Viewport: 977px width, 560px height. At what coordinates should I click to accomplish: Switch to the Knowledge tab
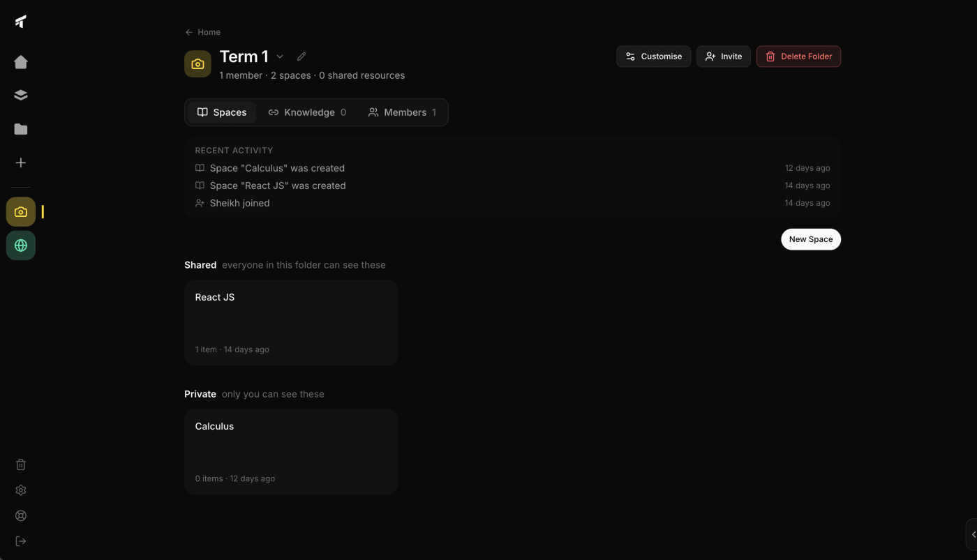pos(307,112)
